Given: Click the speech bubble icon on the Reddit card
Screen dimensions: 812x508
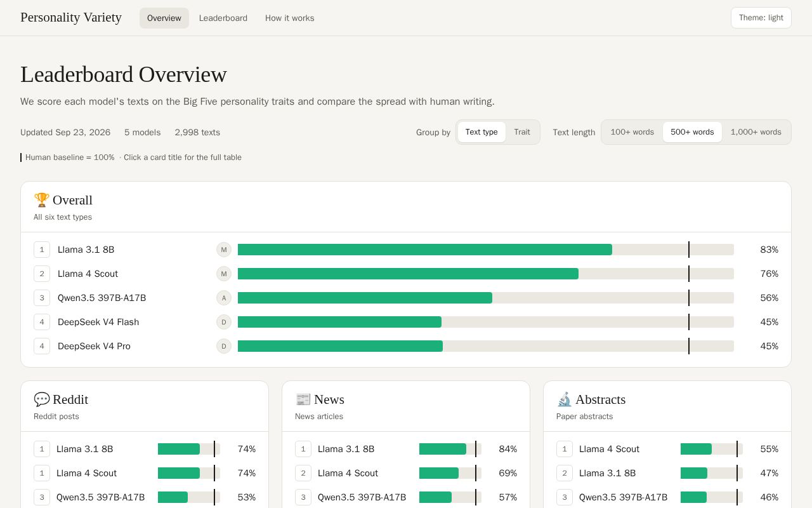Looking at the screenshot, I should tap(41, 399).
